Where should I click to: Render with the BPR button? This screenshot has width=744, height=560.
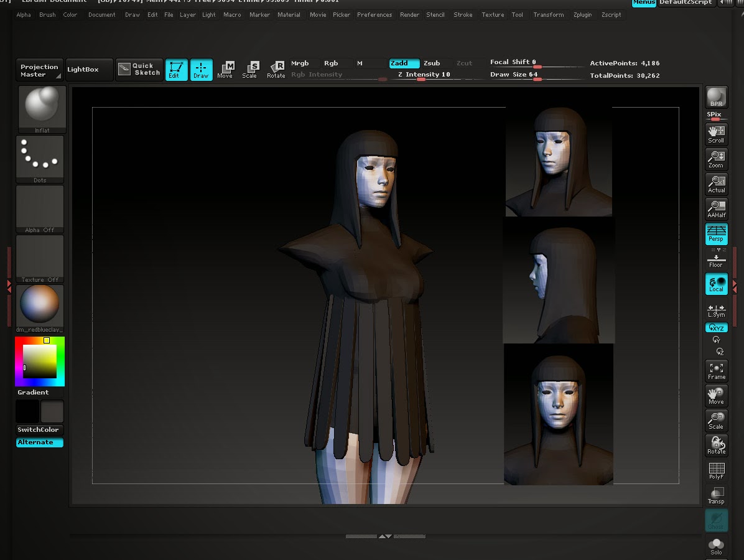[x=716, y=97]
